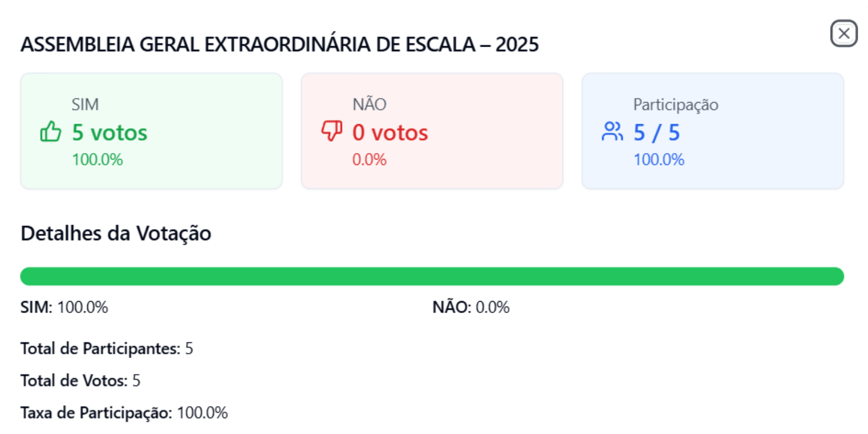868x434 pixels.
Task: Click the green 100.0% in SIM card
Action: coord(98,159)
